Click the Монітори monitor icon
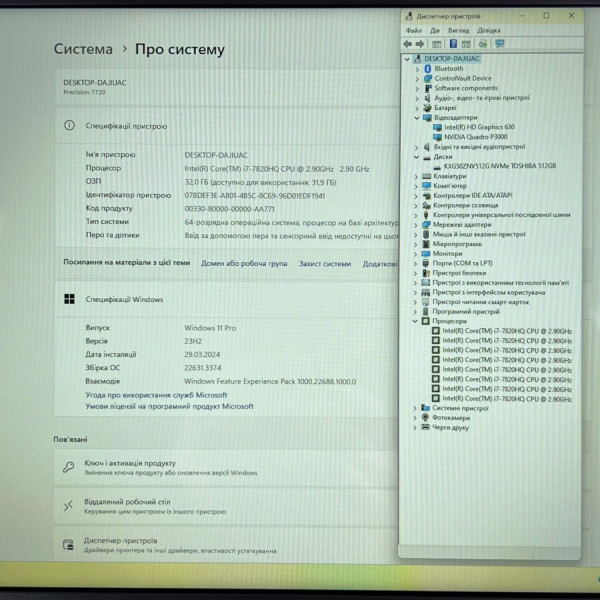Screen dimensions: 600x600 click(426, 254)
